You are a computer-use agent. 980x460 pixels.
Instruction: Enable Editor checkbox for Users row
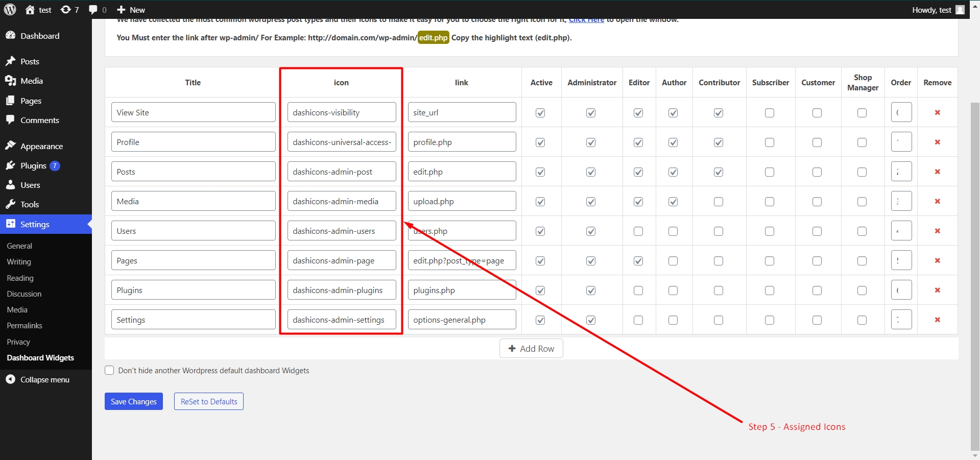click(x=638, y=231)
